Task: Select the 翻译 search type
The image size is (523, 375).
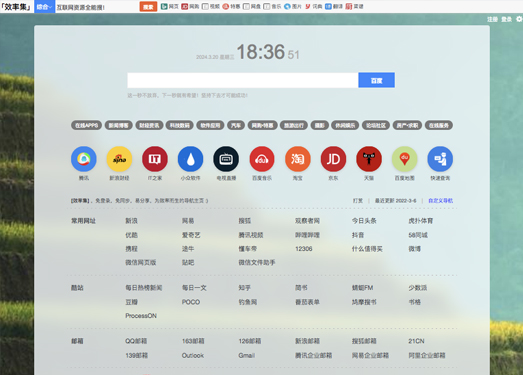Action: 334,6
